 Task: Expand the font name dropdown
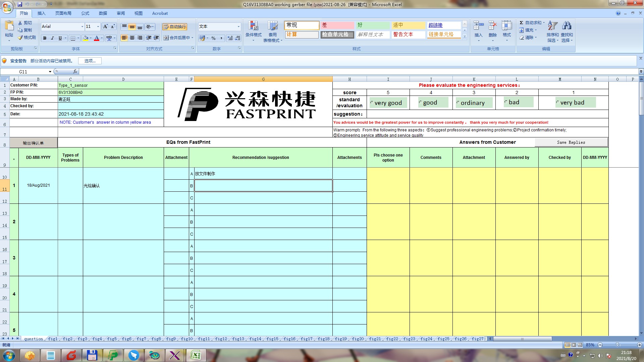(82, 26)
